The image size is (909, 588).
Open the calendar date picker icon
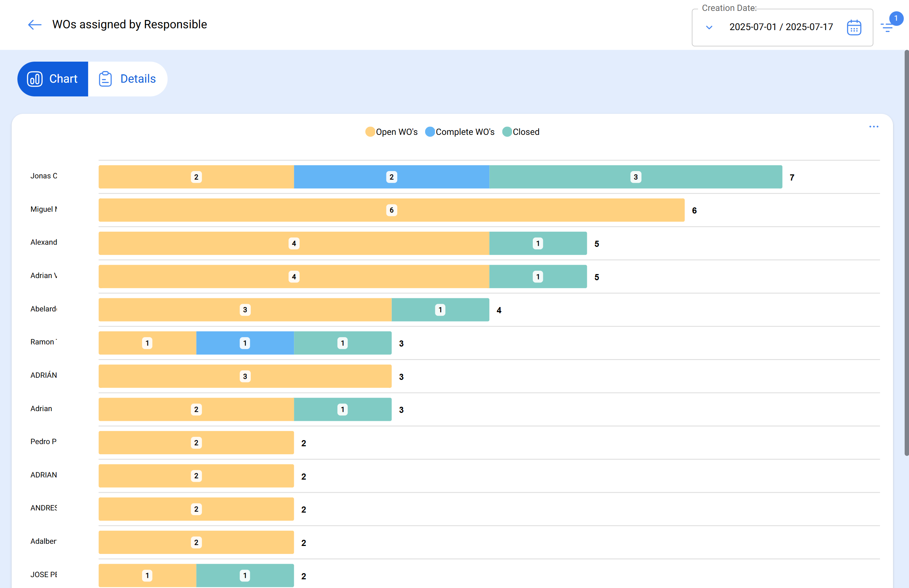point(854,28)
